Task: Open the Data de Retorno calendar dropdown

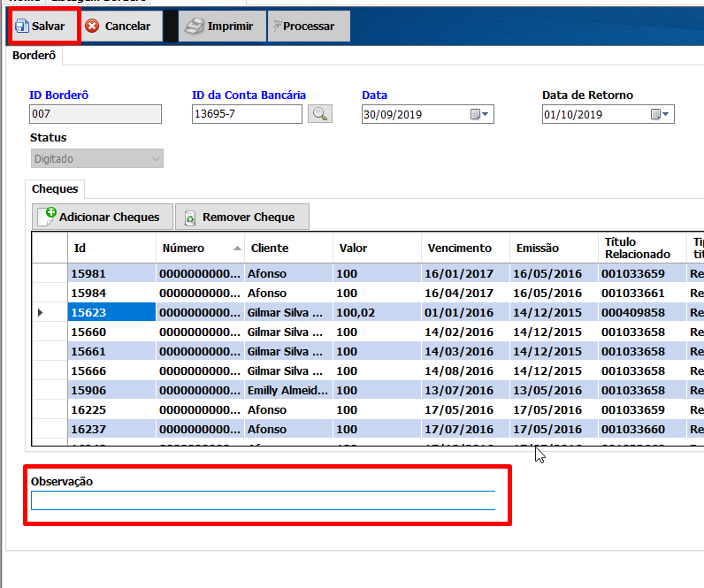Action: pyautogui.click(x=662, y=114)
